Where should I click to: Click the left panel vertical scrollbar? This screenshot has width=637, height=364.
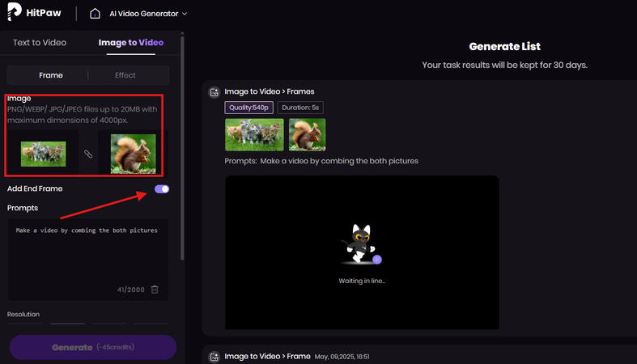click(184, 146)
